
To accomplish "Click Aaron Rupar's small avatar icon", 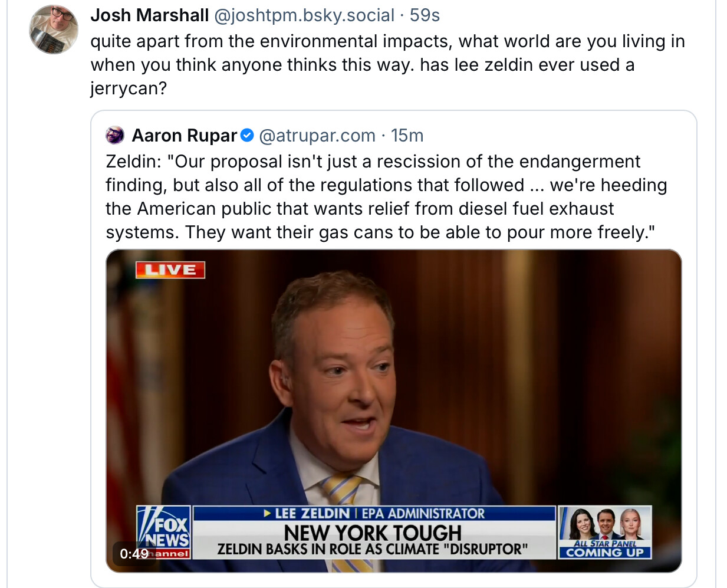I will (115, 136).
